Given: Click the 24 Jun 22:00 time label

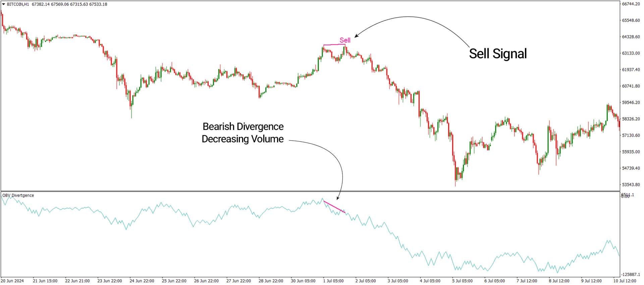Looking at the screenshot, I should (142, 281).
